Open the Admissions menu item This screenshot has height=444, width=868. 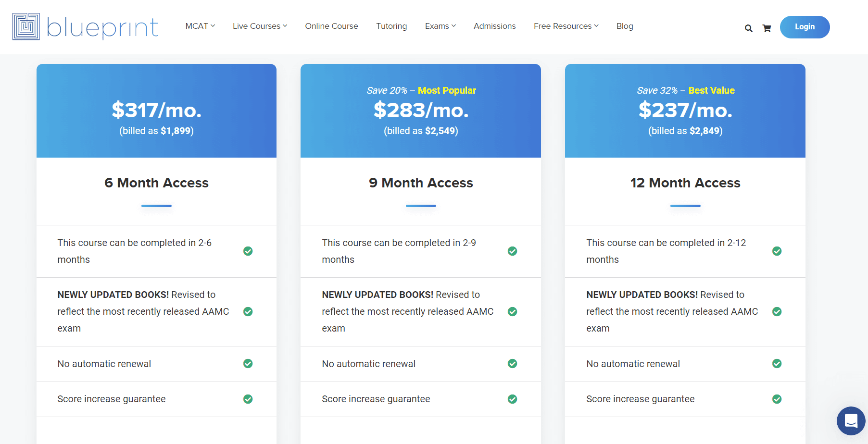point(494,26)
